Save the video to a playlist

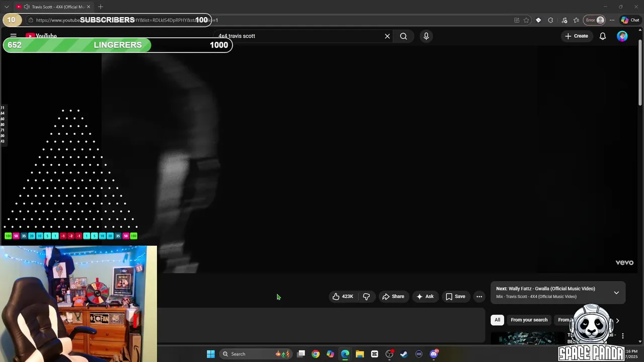[455, 297]
